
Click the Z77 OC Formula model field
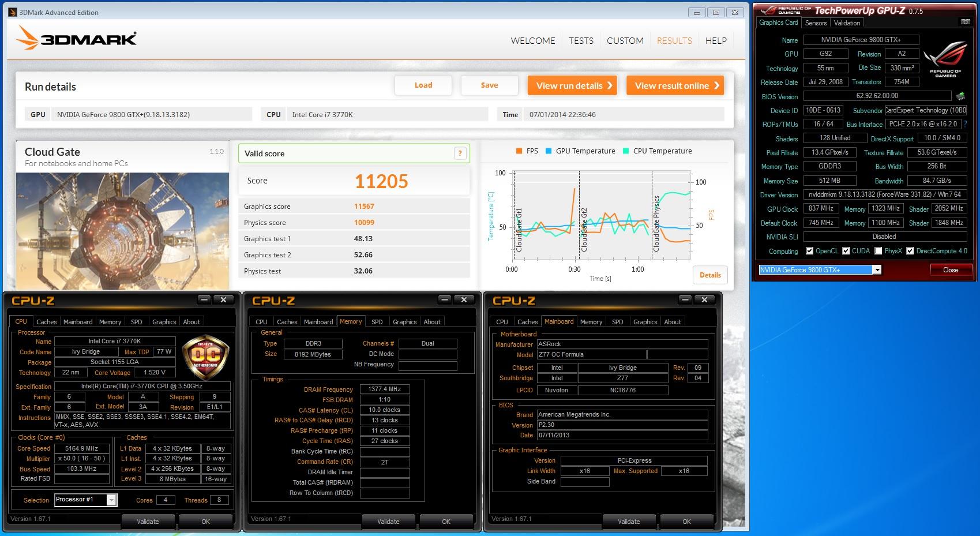click(x=591, y=355)
